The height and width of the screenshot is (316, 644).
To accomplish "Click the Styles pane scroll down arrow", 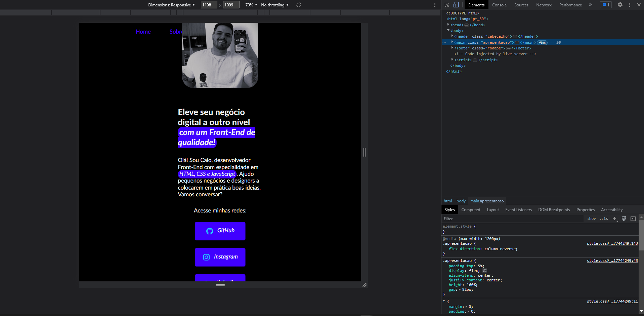I will click(x=641, y=311).
